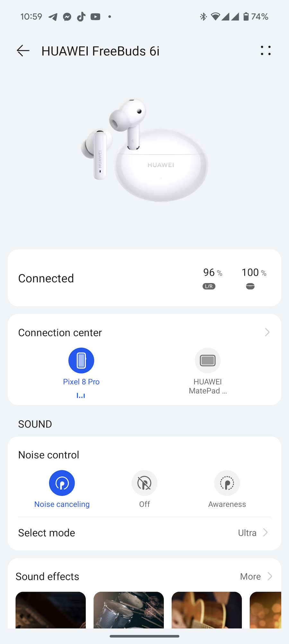Tap the Select mode row label

click(47, 533)
